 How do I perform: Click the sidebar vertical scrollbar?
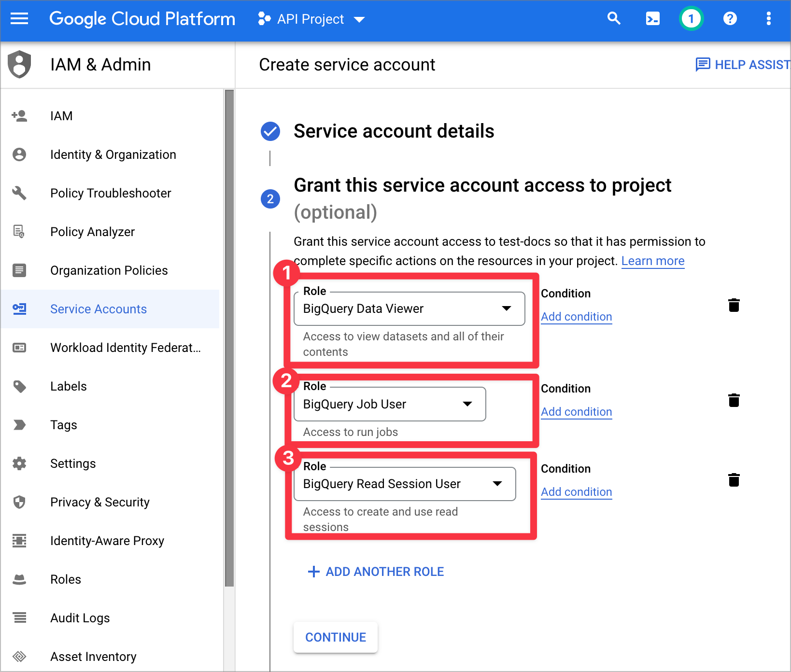[x=229, y=338]
